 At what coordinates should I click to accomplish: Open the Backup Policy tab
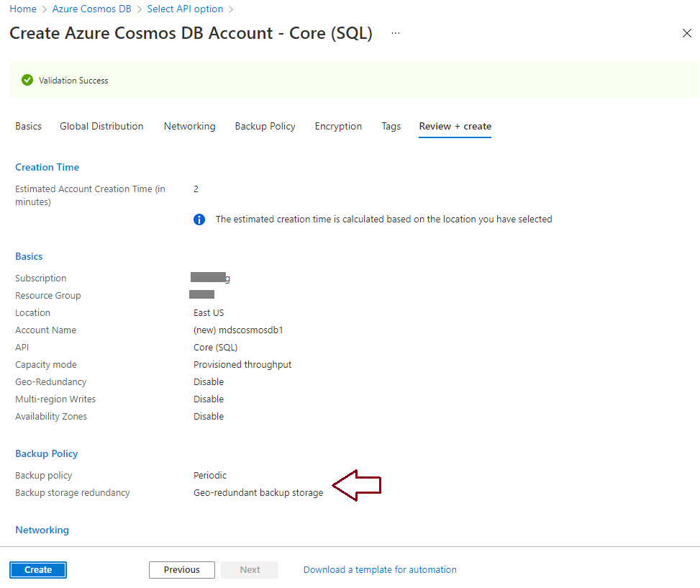265,127
